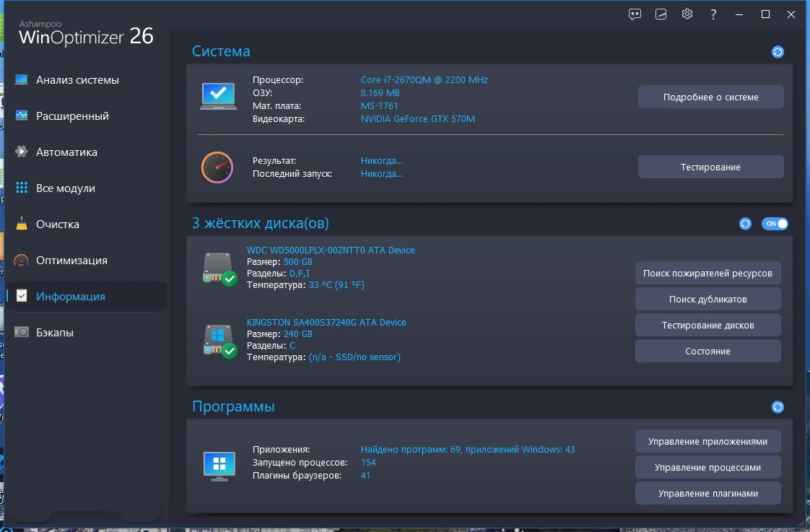Click KINGSTON SA400S37240G ATA Device name

[326, 322]
